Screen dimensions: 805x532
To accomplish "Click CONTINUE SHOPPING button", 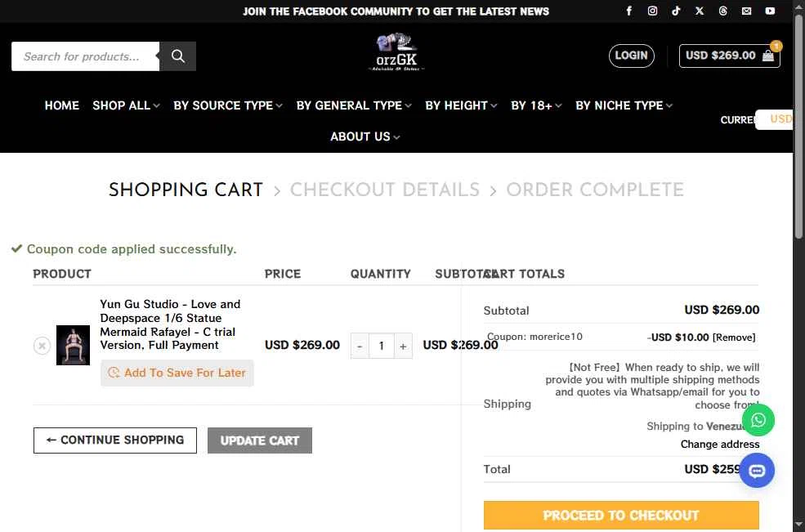I will tap(115, 440).
